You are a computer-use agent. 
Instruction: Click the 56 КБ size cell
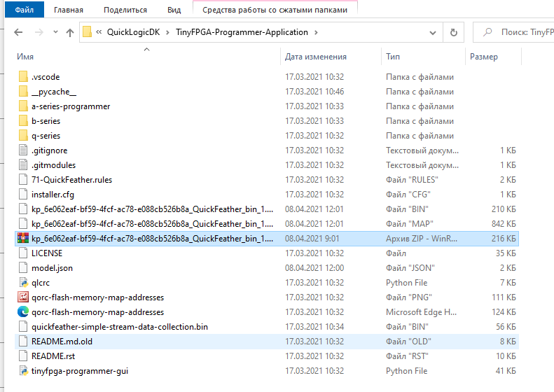click(x=506, y=327)
